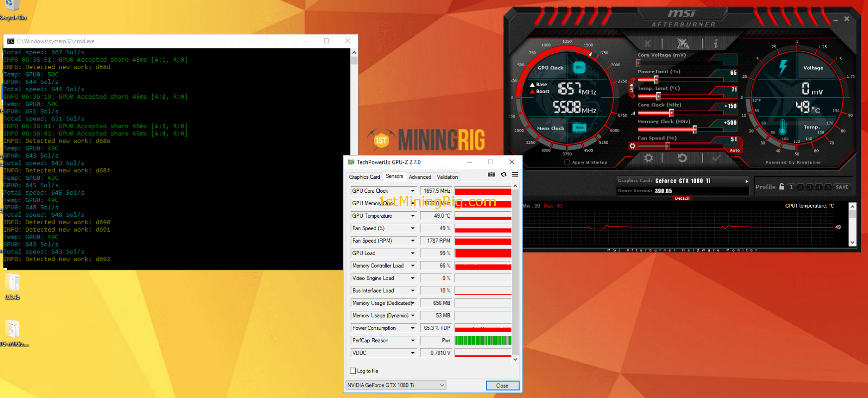Select the IG-nVidia desktop file icon
This screenshot has width=868, height=398.
click(x=13, y=333)
